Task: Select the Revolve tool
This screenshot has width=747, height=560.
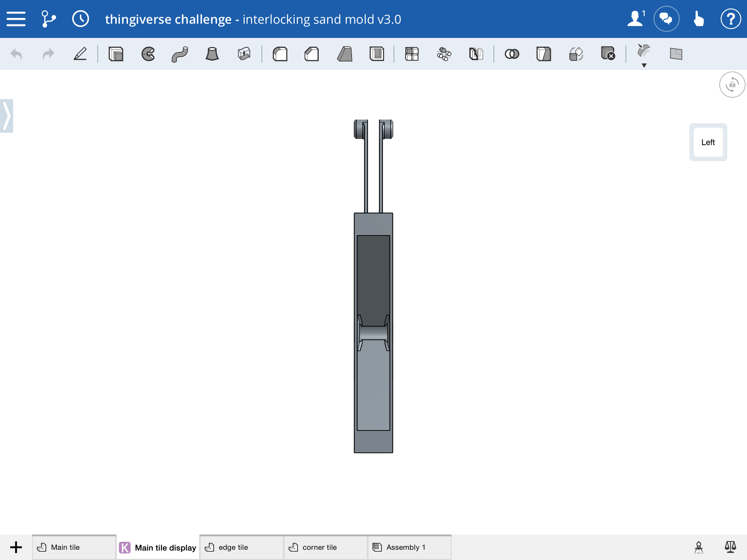Action: [x=148, y=54]
